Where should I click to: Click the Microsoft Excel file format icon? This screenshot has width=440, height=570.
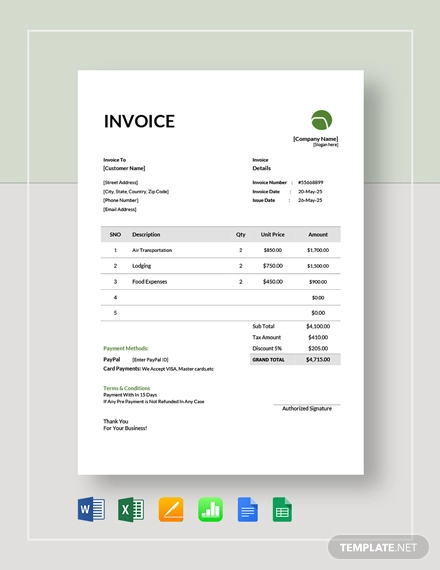click(131, 509)
